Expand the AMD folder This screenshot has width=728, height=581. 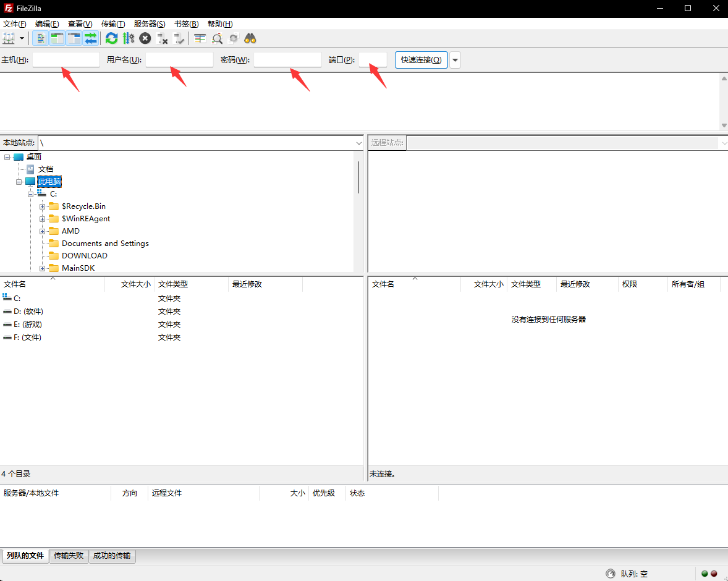coord(42,231)
